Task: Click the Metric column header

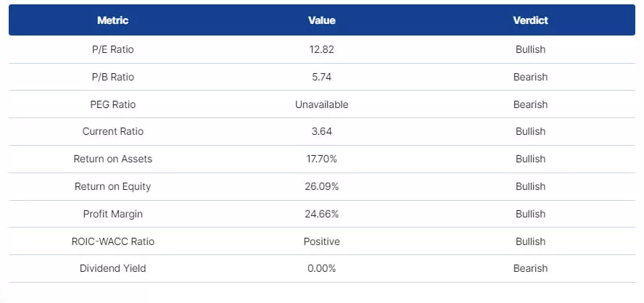Action: click(x=112, y=20)
